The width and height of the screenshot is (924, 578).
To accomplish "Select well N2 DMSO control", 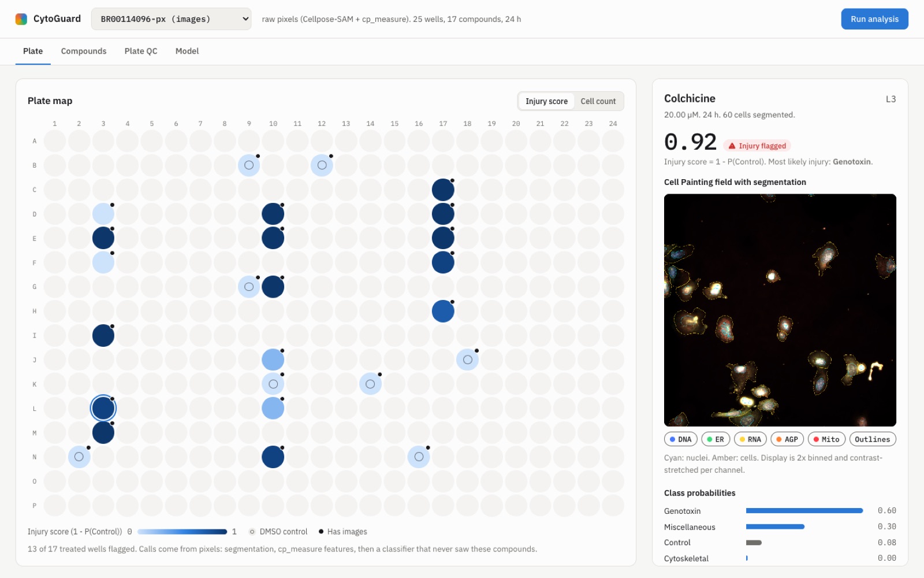I will (79, 457).
